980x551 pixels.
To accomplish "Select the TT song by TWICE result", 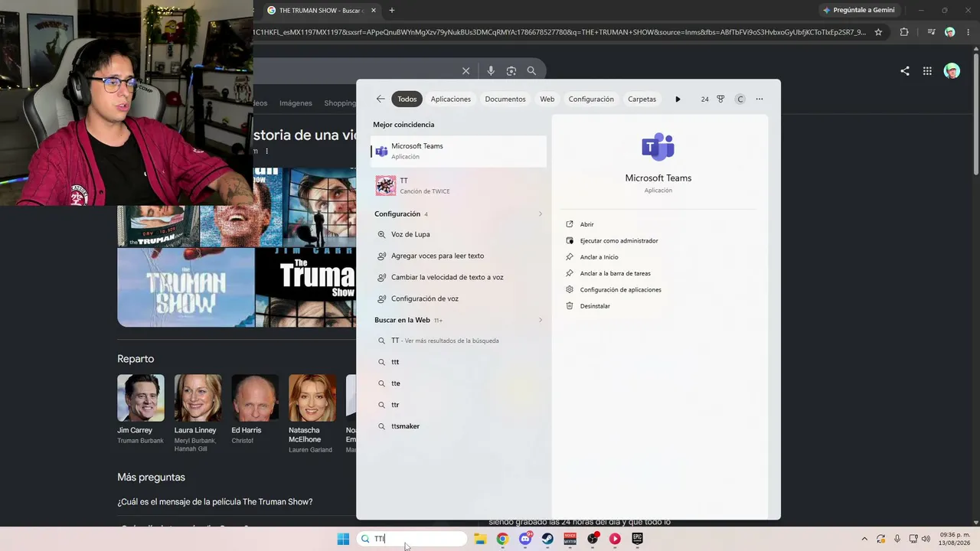I will click(x=459, y=185).
